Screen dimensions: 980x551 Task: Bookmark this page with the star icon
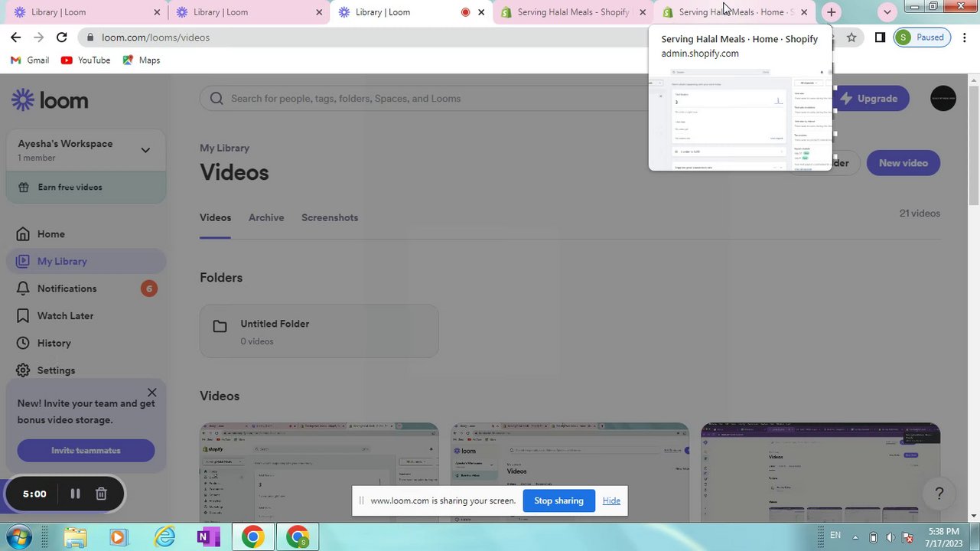(x=851, y=37)
